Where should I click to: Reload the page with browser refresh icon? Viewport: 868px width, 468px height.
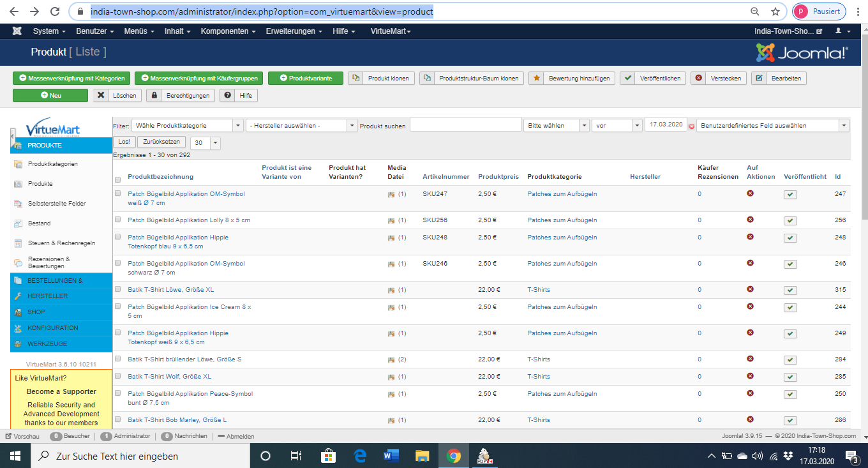(55, 11)
